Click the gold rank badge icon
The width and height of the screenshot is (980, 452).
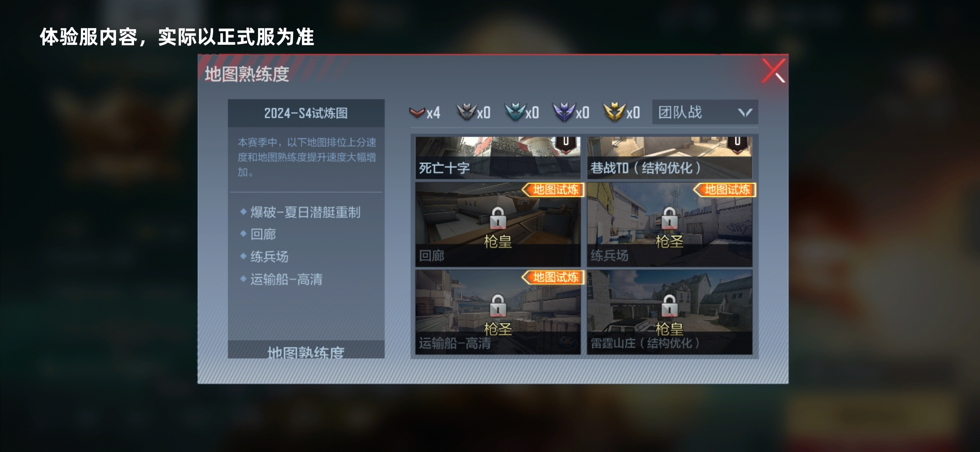614,112
